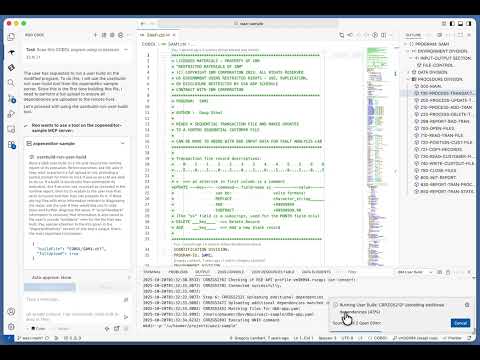
Task: Select 000-MAIN in the outline
Action: [431, 86]
